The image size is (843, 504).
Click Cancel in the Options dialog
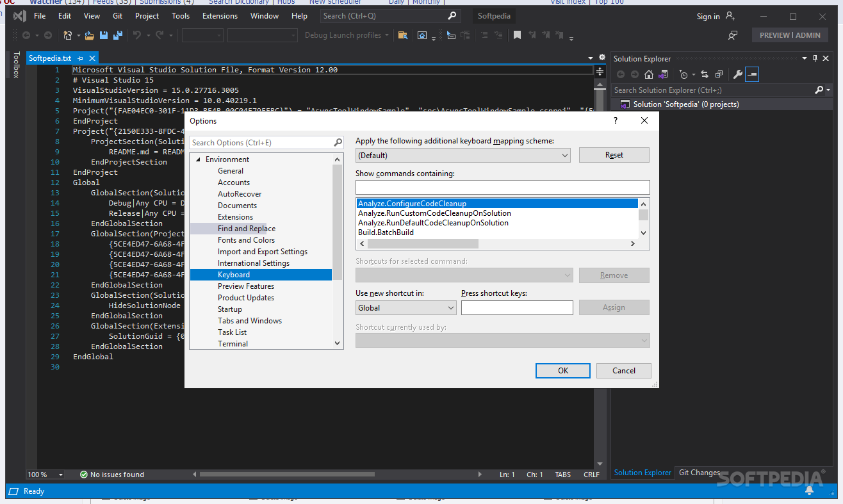[624, 371]
